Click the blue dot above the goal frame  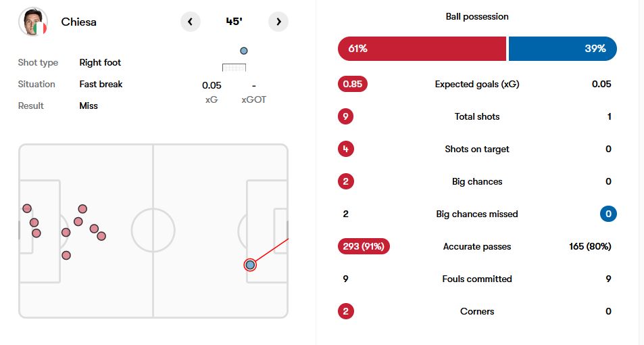pyautogui.click(x=244, y=51)
